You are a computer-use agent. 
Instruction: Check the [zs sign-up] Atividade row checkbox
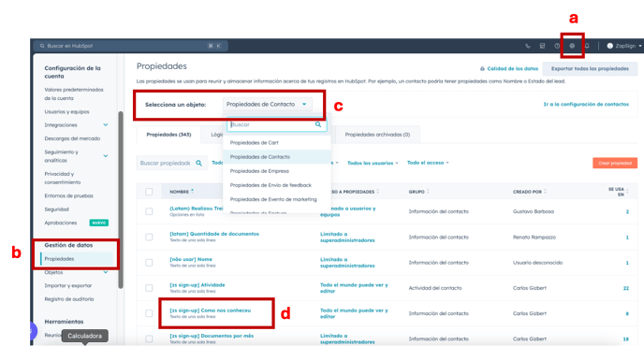[x=149, y=288]
